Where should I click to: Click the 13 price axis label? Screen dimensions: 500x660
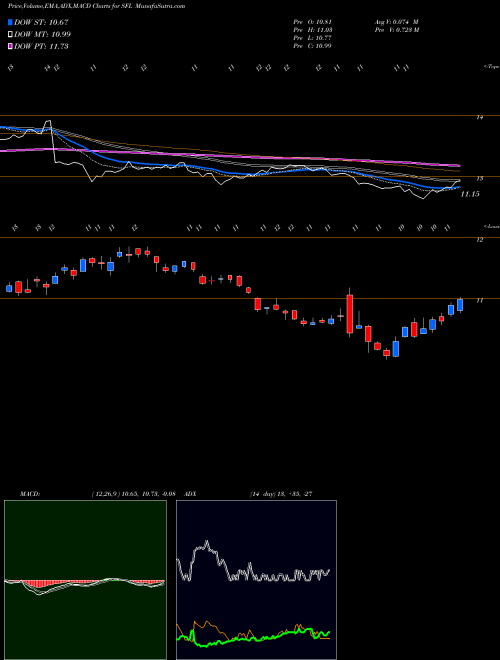pyautogui.click(x=479, y=179)
